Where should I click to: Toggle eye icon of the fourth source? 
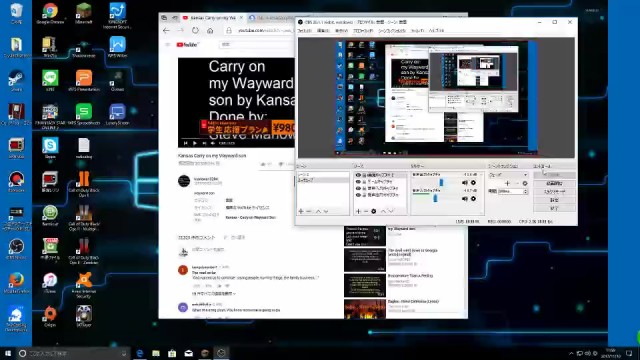(x=358, y=195)
